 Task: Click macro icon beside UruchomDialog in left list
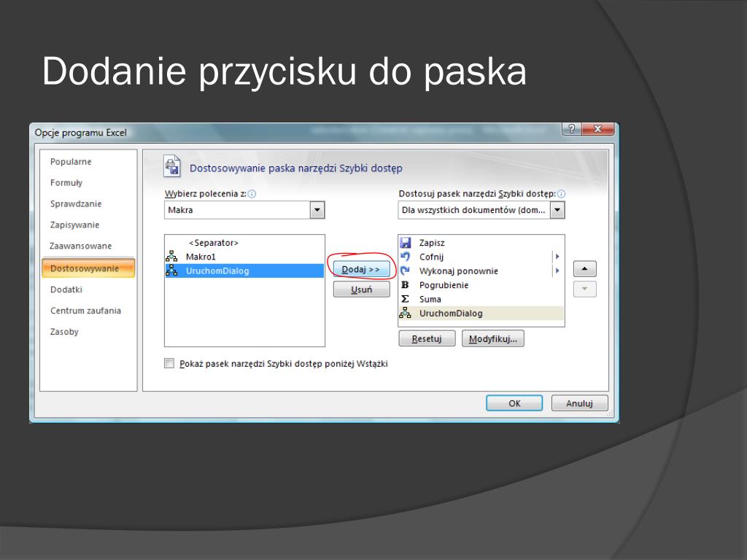coord(171,271)
